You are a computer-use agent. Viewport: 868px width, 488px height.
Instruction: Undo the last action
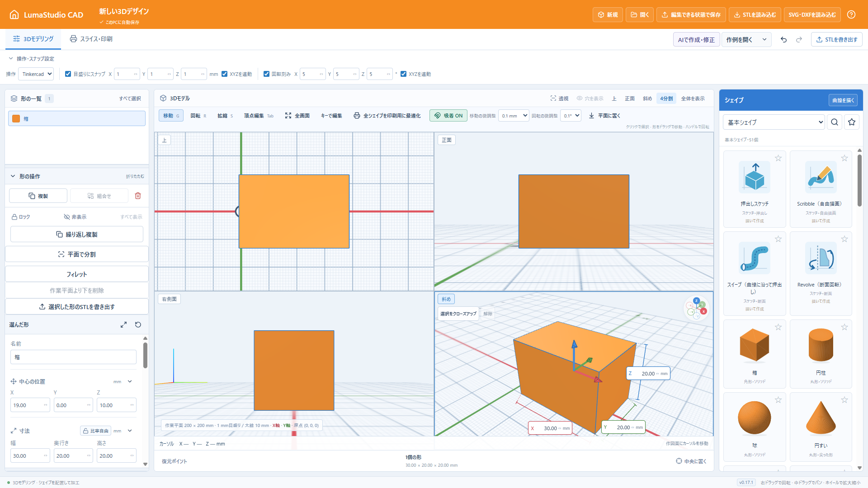click(783, 40)
